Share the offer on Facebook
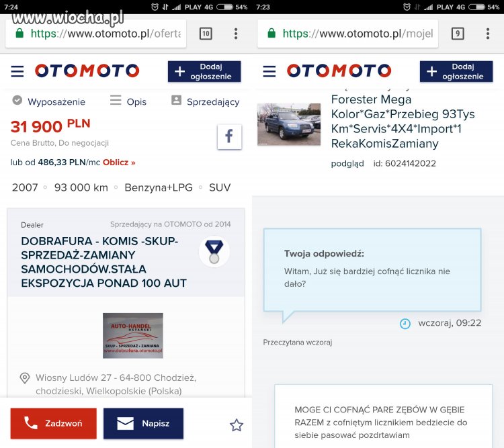Viewport: 504px width, 448px height. 229,136
